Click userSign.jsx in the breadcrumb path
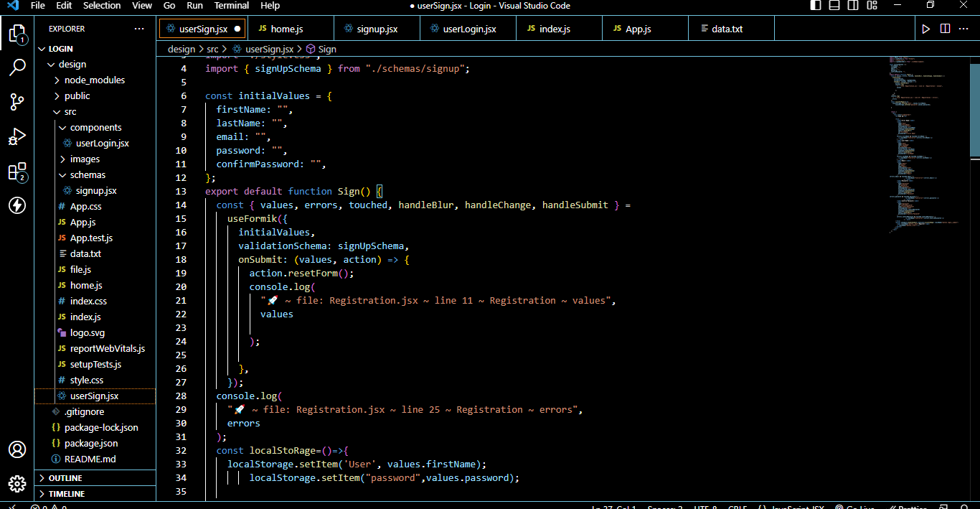 click(x=270, y=49)
